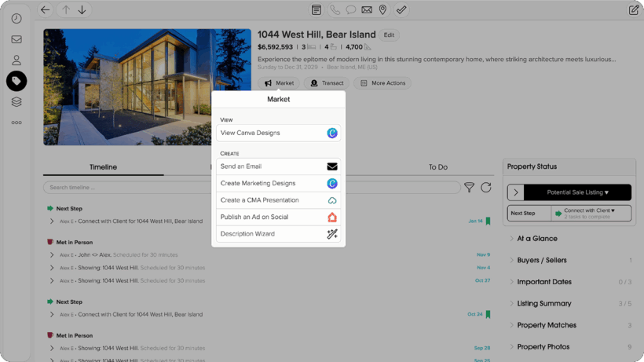The width and height of the screenshot is (644, 362).
Task: Click the arrow button beside Potential Sale Listing
Action: coord(516,192)
